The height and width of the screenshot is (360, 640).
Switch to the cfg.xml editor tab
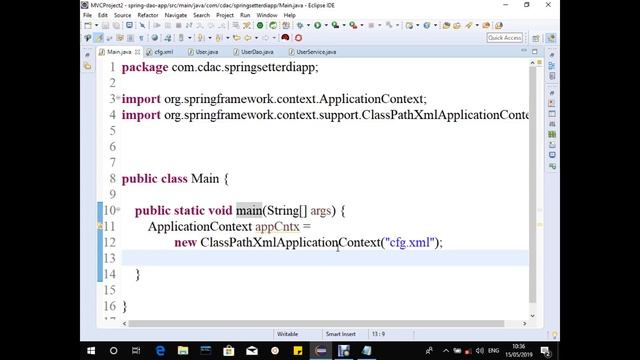pos(160,52)
